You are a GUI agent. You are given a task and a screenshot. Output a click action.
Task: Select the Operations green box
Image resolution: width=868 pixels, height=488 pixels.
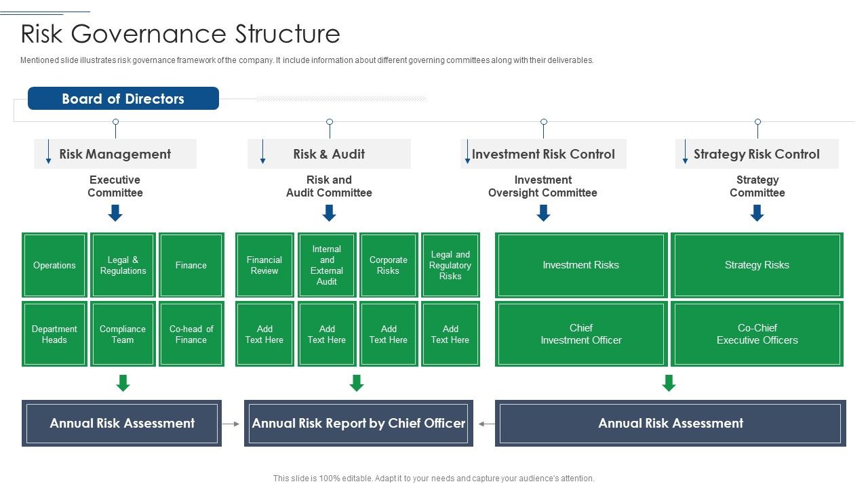[x=54, y=265]
